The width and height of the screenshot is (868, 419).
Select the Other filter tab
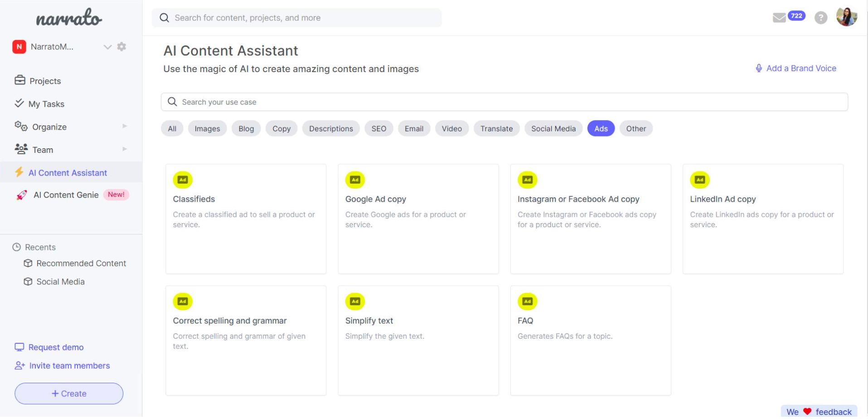[636, 129]
